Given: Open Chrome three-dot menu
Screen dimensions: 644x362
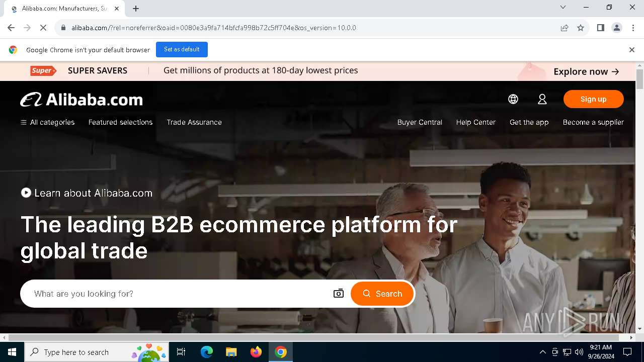Looking at the screenshot, I should pyautogui.click(x=633, y=28).
